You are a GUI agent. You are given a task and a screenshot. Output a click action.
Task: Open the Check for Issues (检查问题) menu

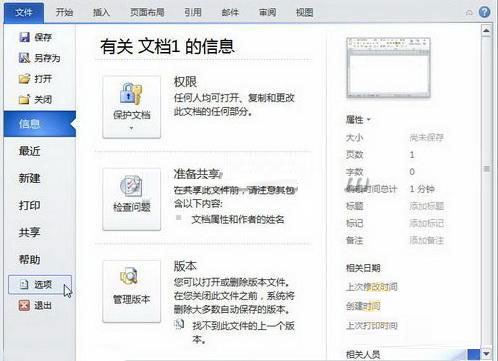click(132, 199)
